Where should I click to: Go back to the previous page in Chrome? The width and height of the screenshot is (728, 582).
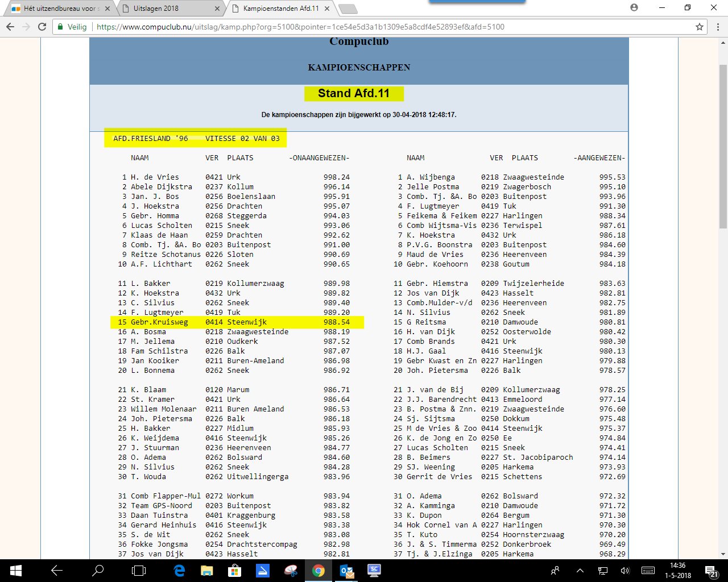(10, 27)
